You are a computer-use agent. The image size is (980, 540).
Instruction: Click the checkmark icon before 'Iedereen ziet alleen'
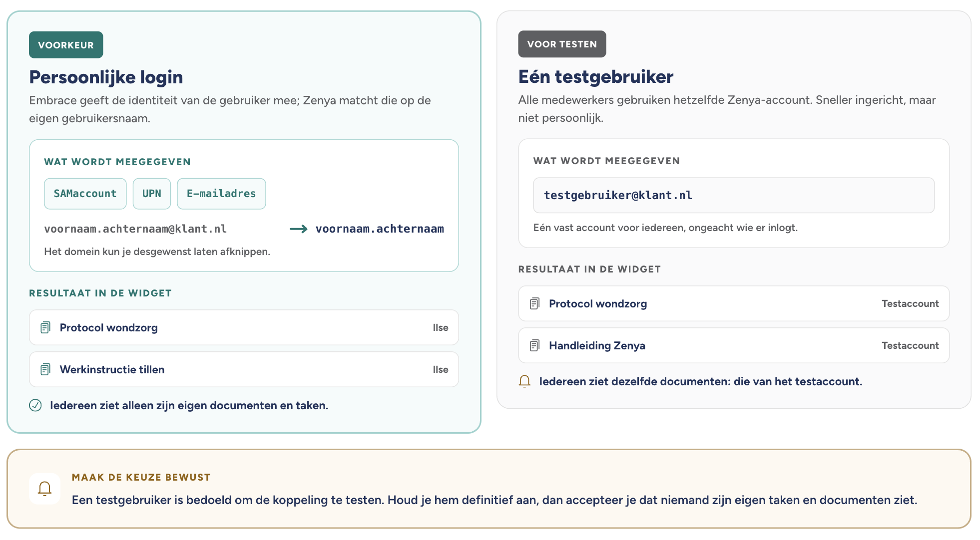pyautogui.click(x=35, y=405)
